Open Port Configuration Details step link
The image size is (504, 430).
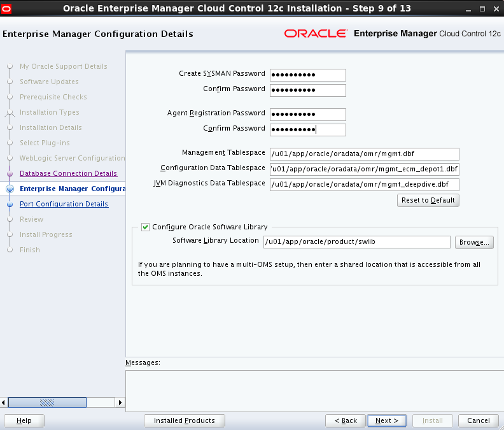(x=64, y=204)
